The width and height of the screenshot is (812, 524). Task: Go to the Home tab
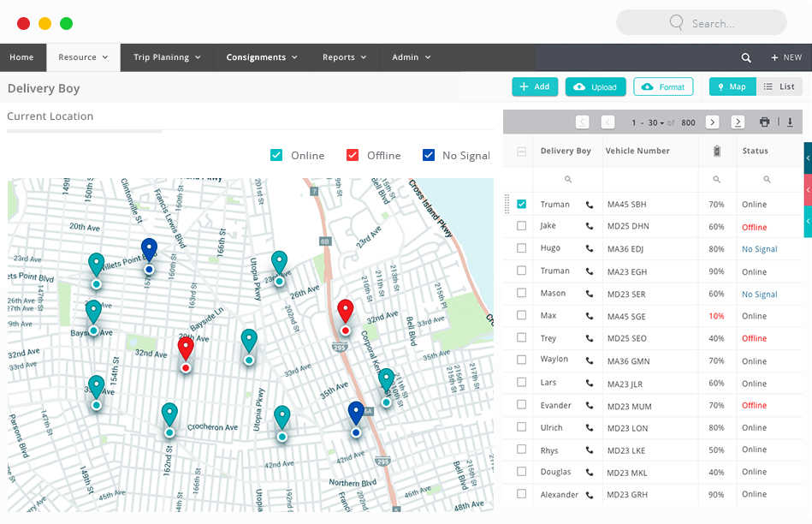click(x=21, y=57)
